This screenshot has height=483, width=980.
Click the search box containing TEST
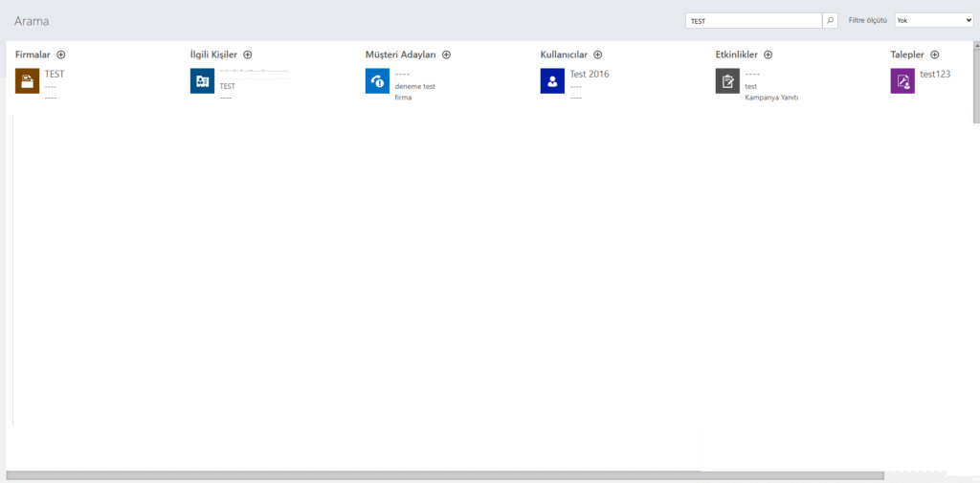coord(754,21)
